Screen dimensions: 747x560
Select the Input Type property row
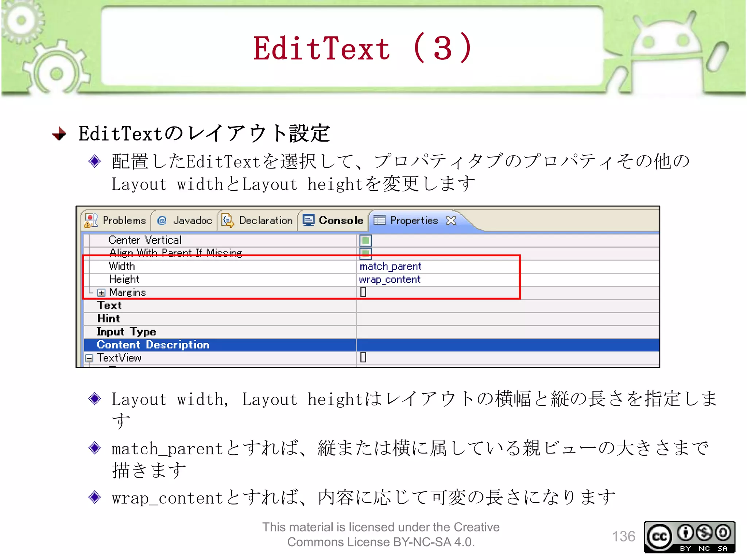371,332
